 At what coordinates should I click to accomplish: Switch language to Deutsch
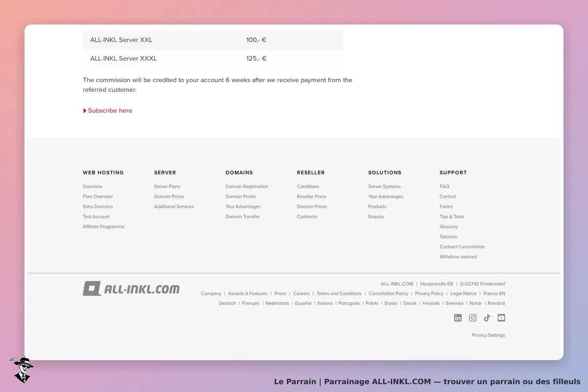(227, 303)
